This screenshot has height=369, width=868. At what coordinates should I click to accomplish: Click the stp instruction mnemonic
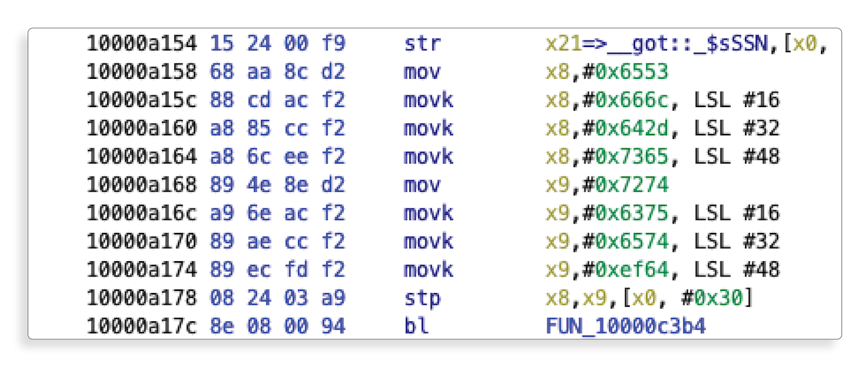click(422, 298)
